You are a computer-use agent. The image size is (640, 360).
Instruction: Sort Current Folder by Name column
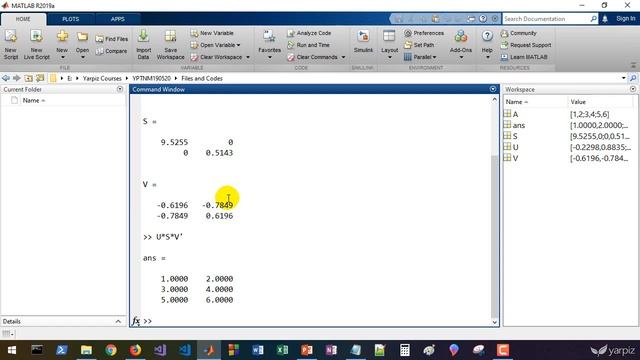(x=33, y=100)
